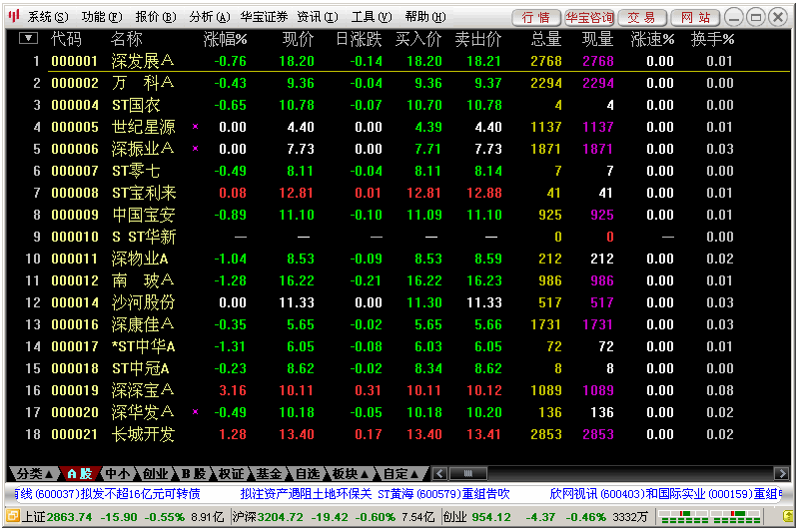Click 沪深 index value 3204.72
The width and height of the screenshot is (799, 532).
click(x=280, y=517)
